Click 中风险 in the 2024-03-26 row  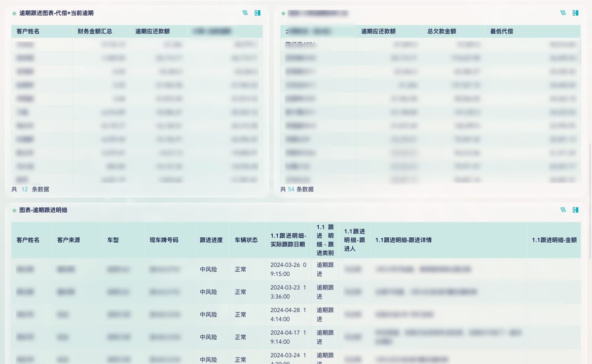pos(208,270)
